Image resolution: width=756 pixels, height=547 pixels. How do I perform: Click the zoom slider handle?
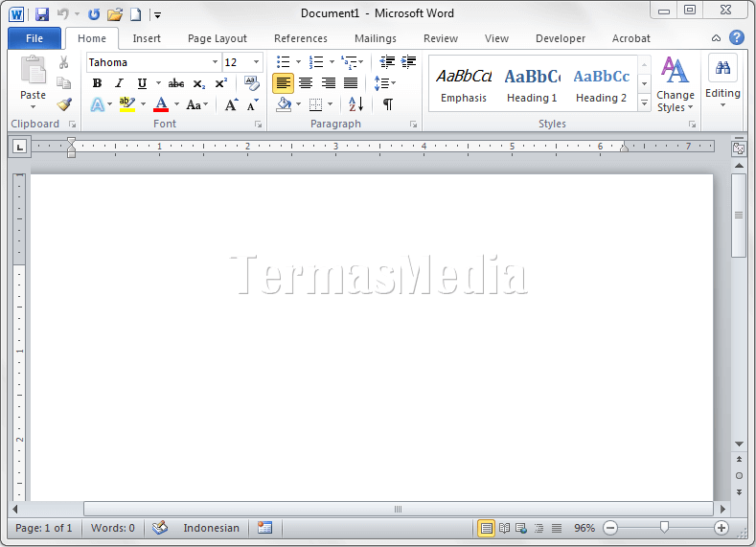coord(664,528)
